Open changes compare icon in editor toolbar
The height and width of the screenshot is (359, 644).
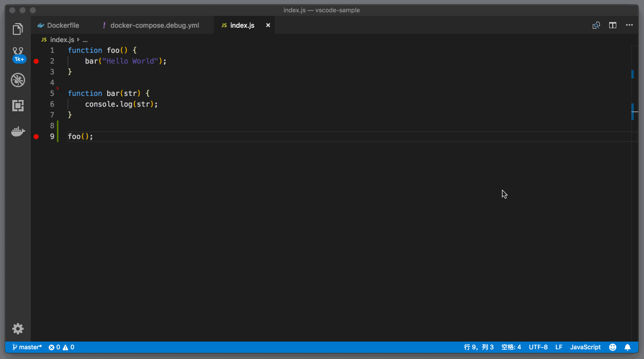(596, 25)
